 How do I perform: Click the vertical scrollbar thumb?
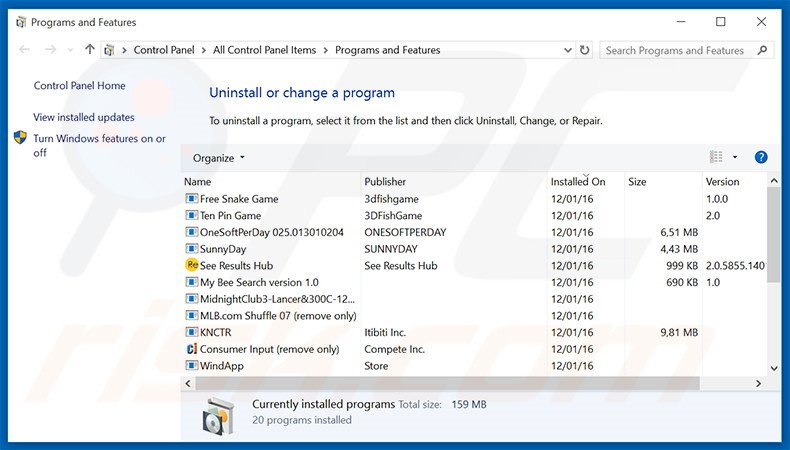pyautogui.click(x=774, y=234)
